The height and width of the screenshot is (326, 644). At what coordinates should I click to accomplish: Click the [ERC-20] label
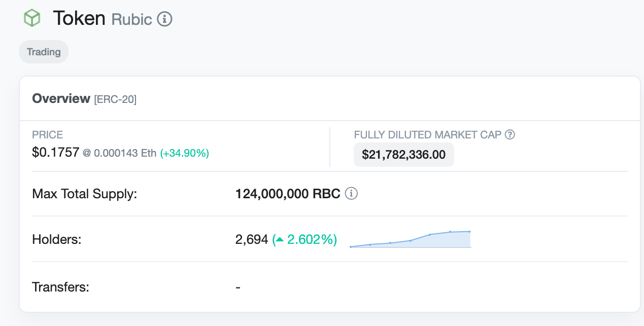pos(115,99)
